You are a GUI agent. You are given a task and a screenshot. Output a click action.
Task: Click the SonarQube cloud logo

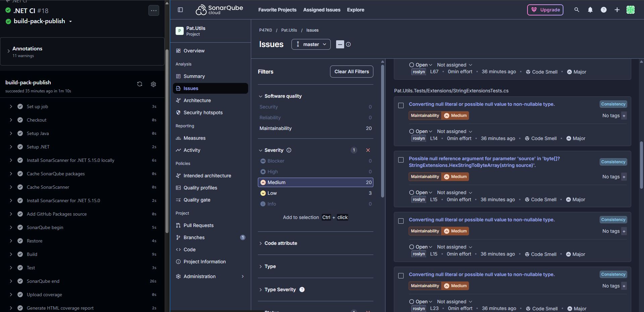pyautogui.click(x=219, y=10)
